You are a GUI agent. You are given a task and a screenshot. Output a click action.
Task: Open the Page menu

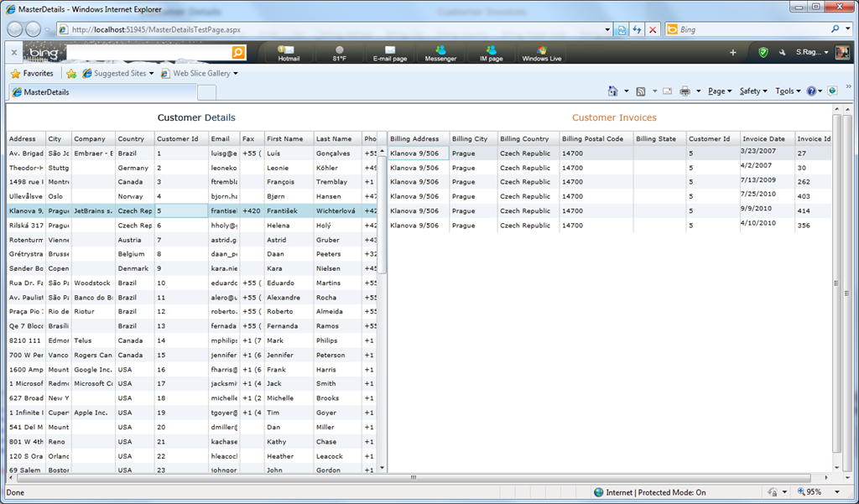[x=720, y=91]
